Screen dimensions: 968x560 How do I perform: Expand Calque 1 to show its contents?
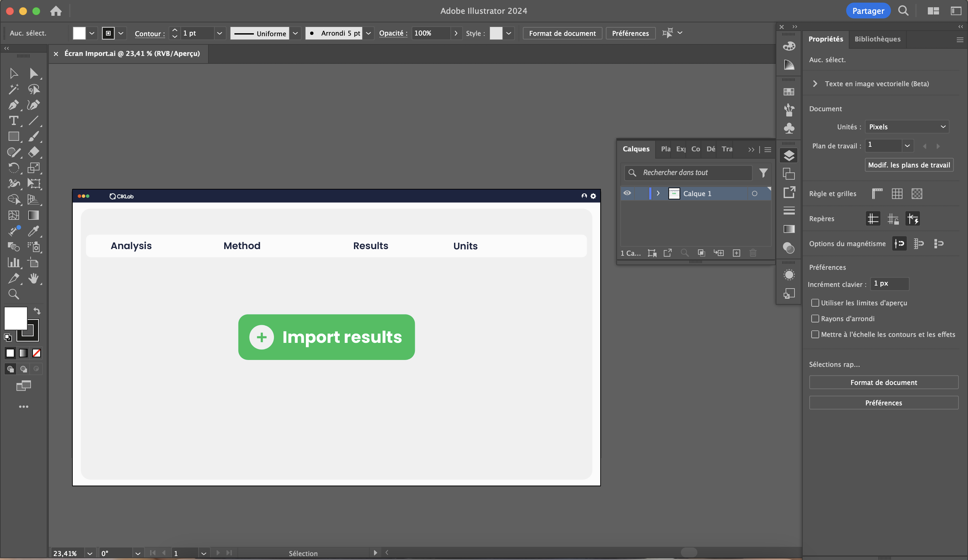click(659, 193)
